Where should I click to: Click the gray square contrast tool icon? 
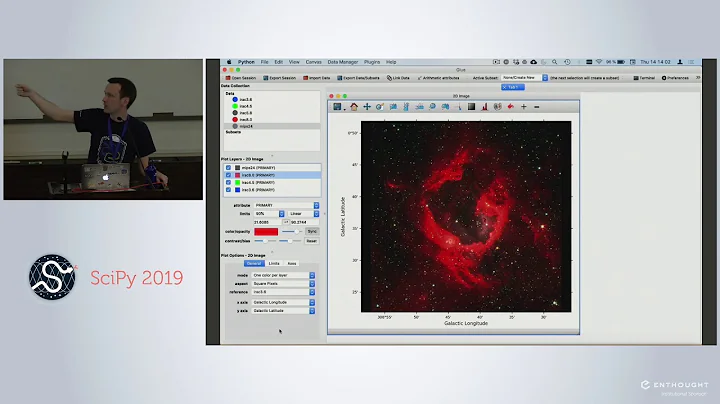coord(471,107)
